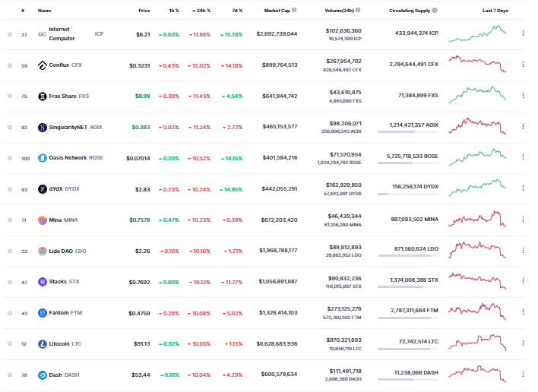
Task: Star Lido DAO in watchlist
Action: 10,251
